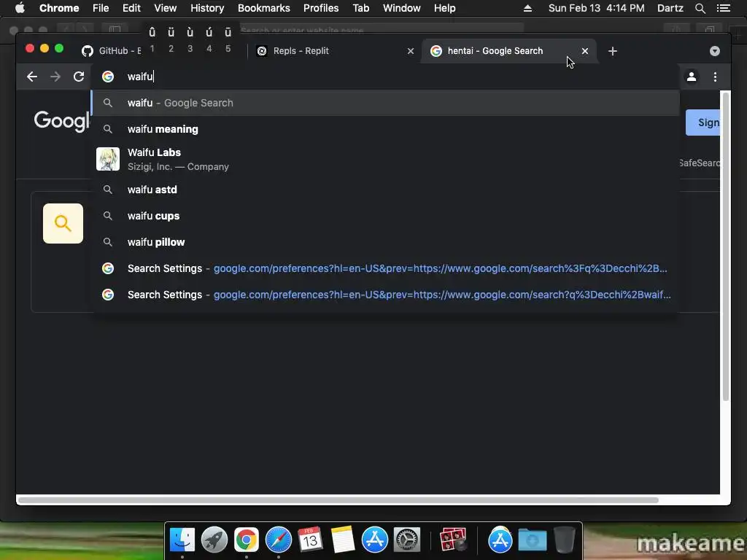
Task: Click the date and time display
Action: [597, 8]
